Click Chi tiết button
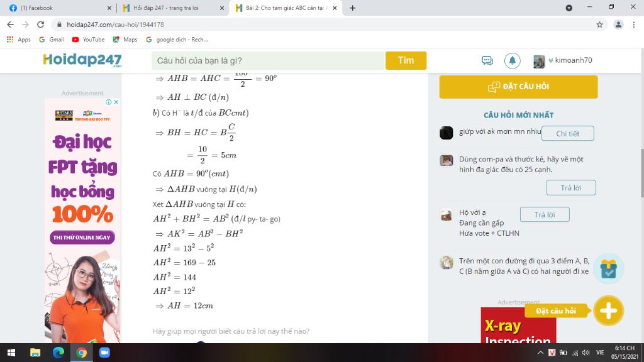 (x=568, y=133)
